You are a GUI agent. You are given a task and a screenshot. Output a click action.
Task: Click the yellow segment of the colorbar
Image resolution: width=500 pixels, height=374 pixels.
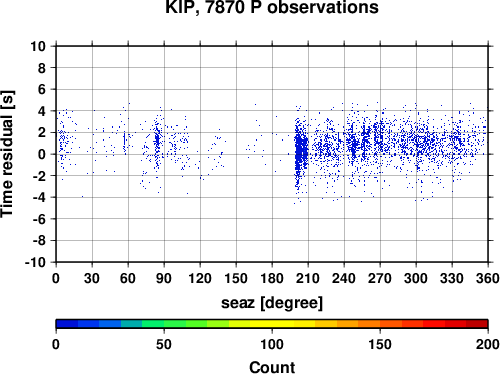[272, 324]
